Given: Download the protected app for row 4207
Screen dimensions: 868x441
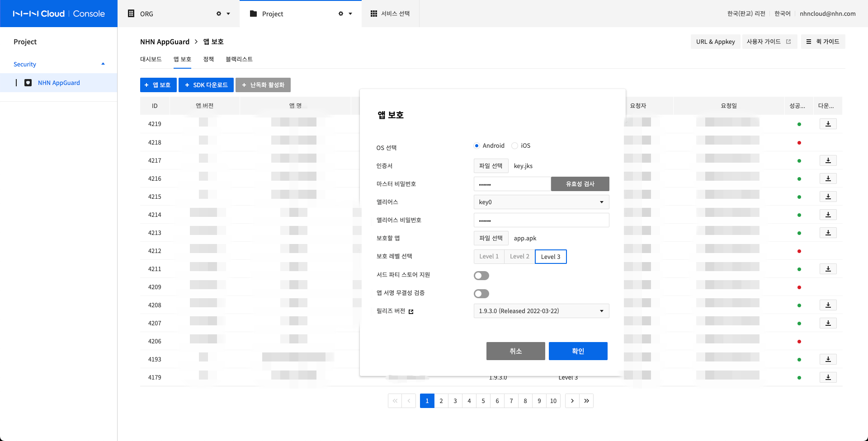Looking at the screenshot, I should pos(828,323).
